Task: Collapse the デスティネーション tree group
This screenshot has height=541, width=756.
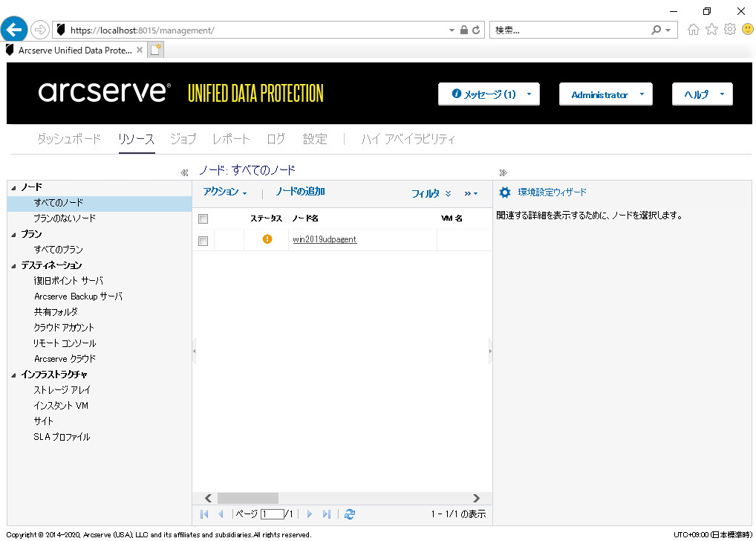Action: 13,266
